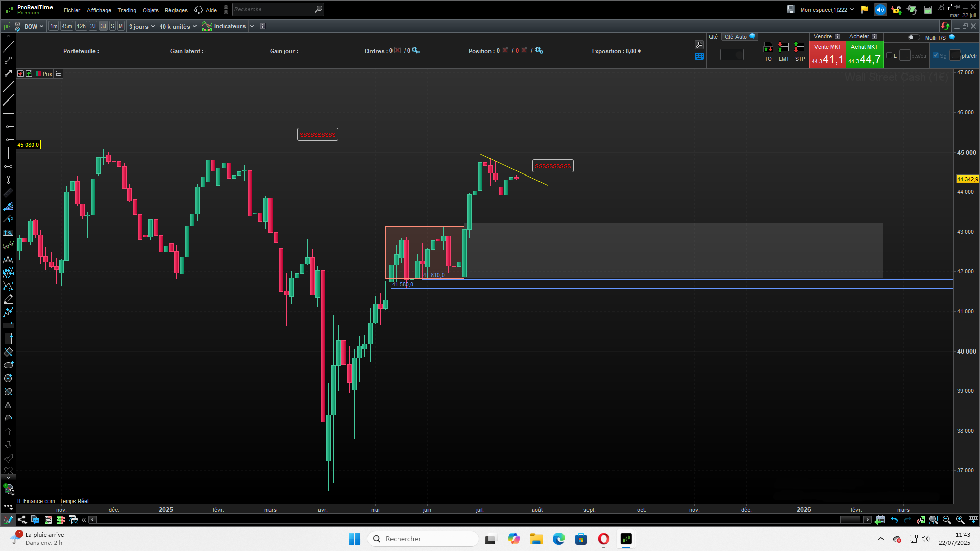Click the LMT limit order icon

(x=784, y=48)
